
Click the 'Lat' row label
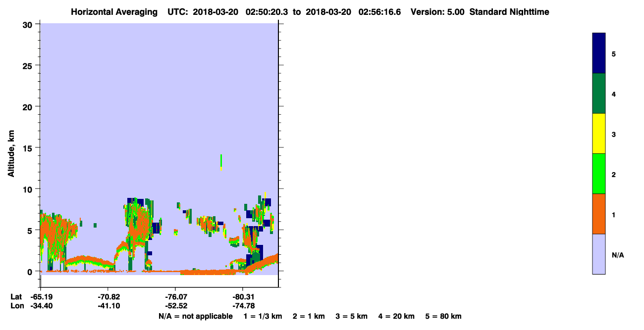pyautogui.click(x=16, y=297)
